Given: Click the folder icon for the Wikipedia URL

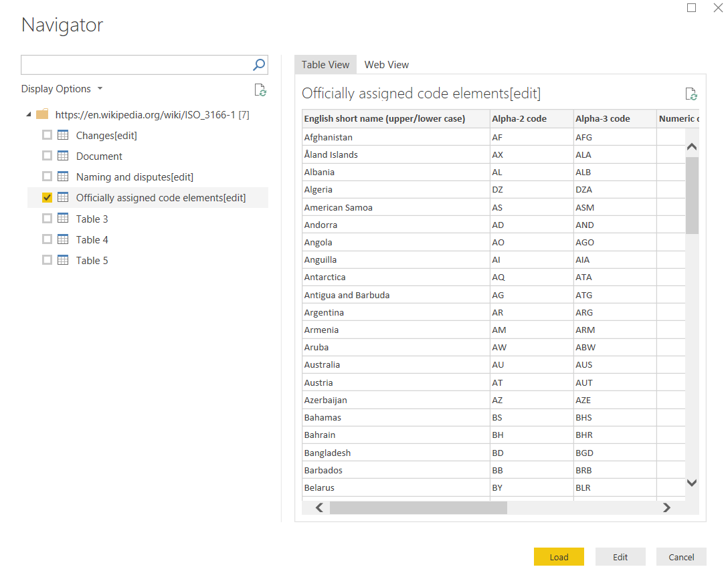Looking at the screenshot, I should [42, 114].
